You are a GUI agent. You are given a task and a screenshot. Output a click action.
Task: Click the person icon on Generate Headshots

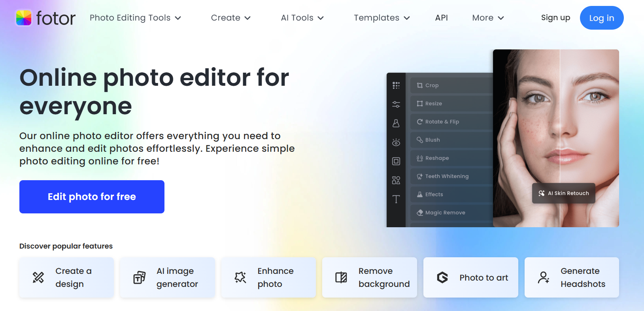click(x=544, y=277)
